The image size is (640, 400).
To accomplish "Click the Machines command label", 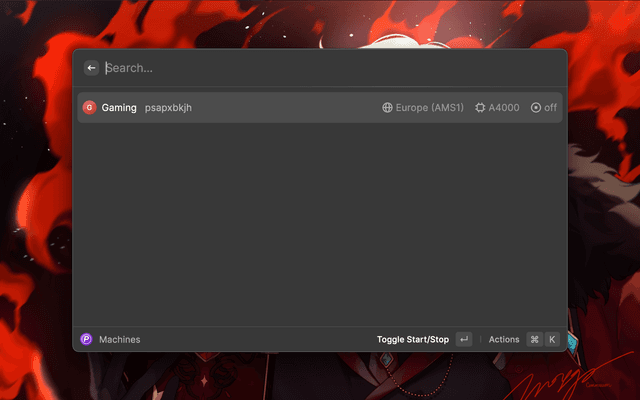I will tap(120, 339).
